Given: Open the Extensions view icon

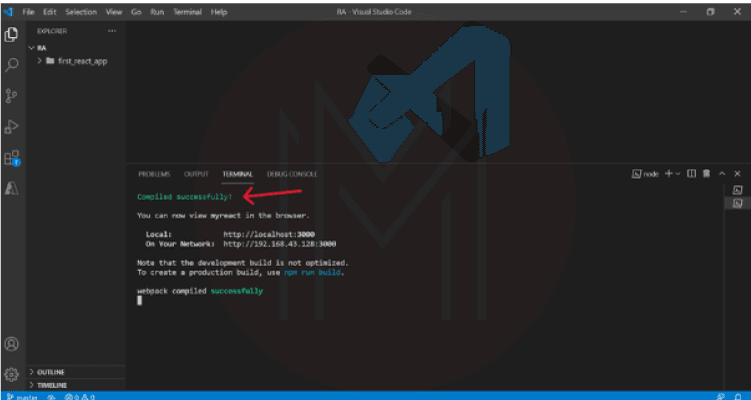Looking at the screenshot, I should point(12,158).
